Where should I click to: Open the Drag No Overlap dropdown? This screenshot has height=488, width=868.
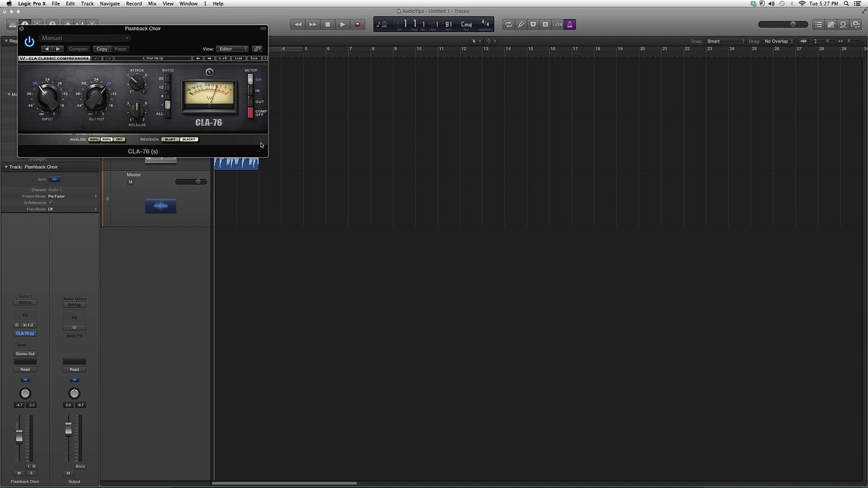point(778,41)
